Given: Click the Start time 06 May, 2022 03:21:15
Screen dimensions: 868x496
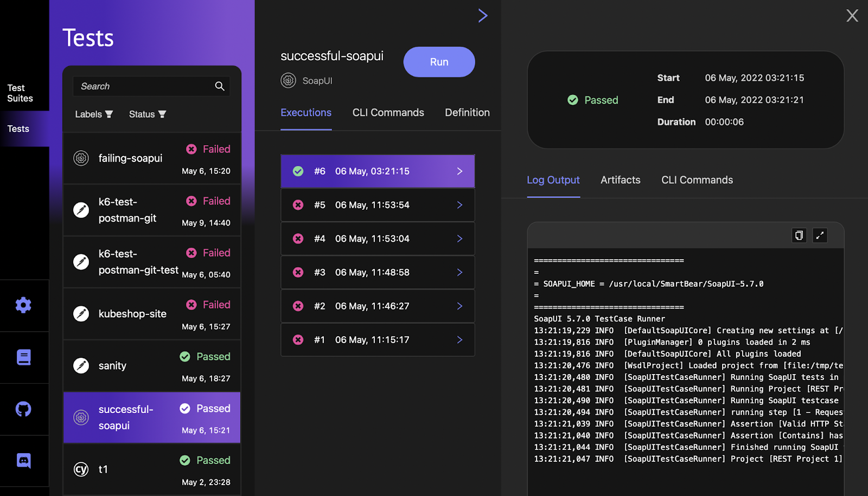Looking at the screenshot, I should (x=755, y=78).
